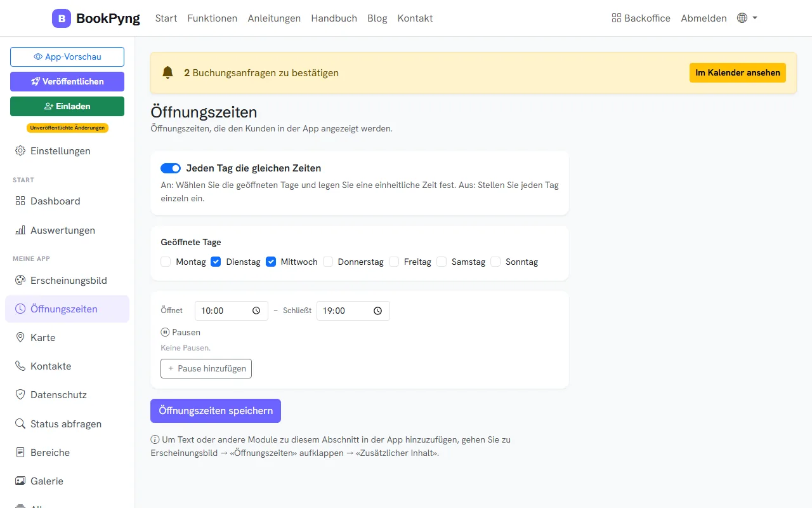The height and width of the screenshot is (508, 812).
Task: Uncheck the Dienstag checkbox
Action: click(x=216, y=262)
